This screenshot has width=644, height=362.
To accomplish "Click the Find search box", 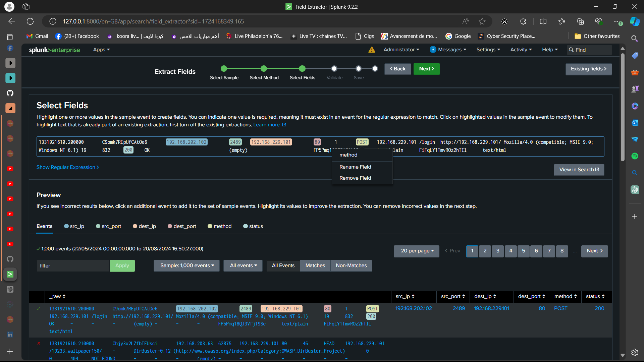I will [x=589, y=50].
